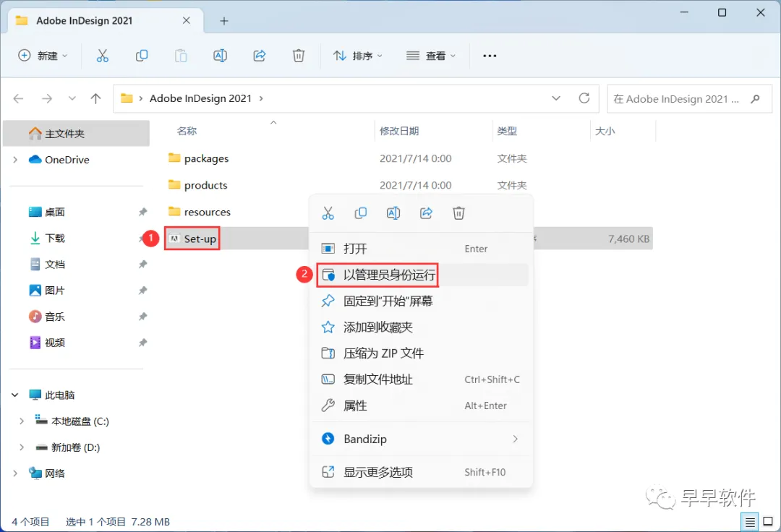Screen dimensions: 781x532
Task: Choose 以管理员身份运行 in the context menu
Action: point(421,275)
